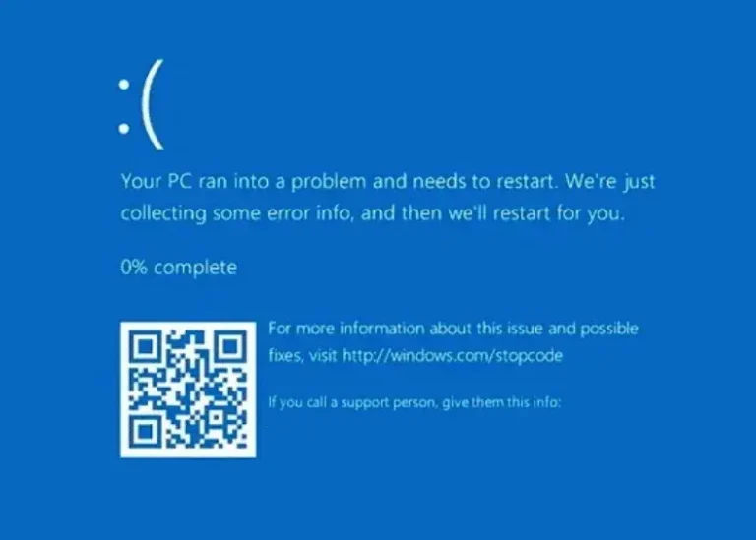The width and height of the screenshot is (756, 540).
Task: Click the QR code's top-left finder square
Action: [144, 345]
